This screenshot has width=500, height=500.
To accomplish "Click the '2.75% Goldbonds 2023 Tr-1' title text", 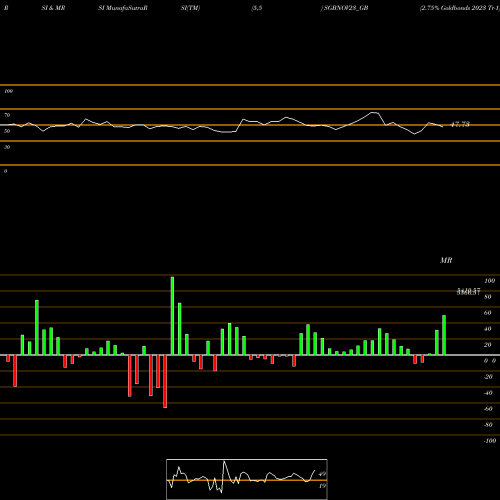I will pyautogui.click(x=460, y=8).
